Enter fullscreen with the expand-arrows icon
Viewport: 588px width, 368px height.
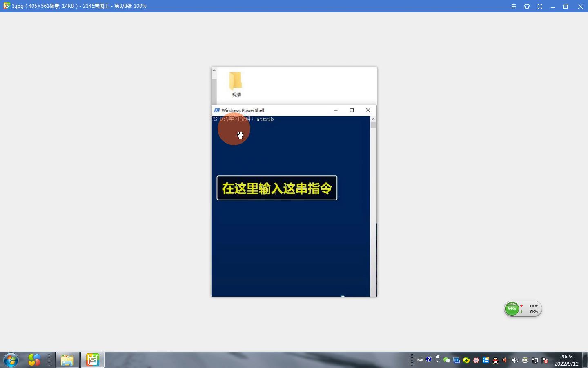tap(540, 6)
